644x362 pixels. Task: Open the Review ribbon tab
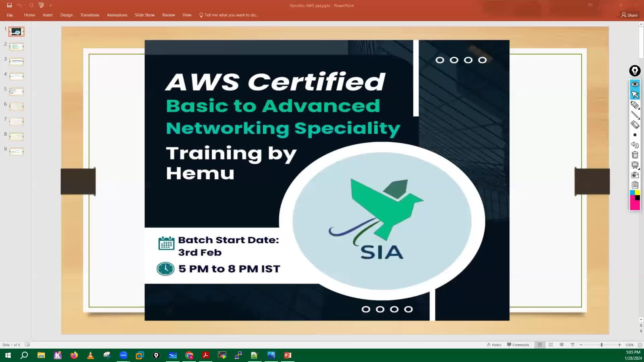click(x=168, y=15)
